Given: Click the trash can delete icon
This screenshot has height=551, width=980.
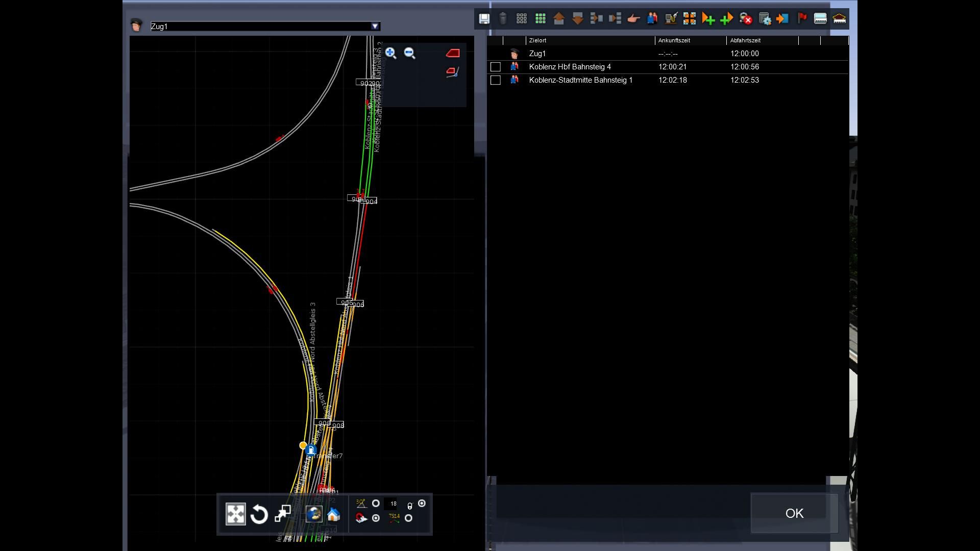Looking at the screenshot, I should [x=503, y=19].
